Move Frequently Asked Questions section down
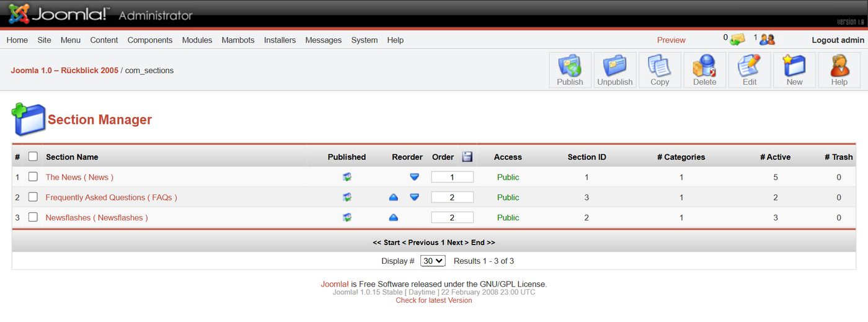Screen dimensions: 868x322 click(x=415, y=198)
